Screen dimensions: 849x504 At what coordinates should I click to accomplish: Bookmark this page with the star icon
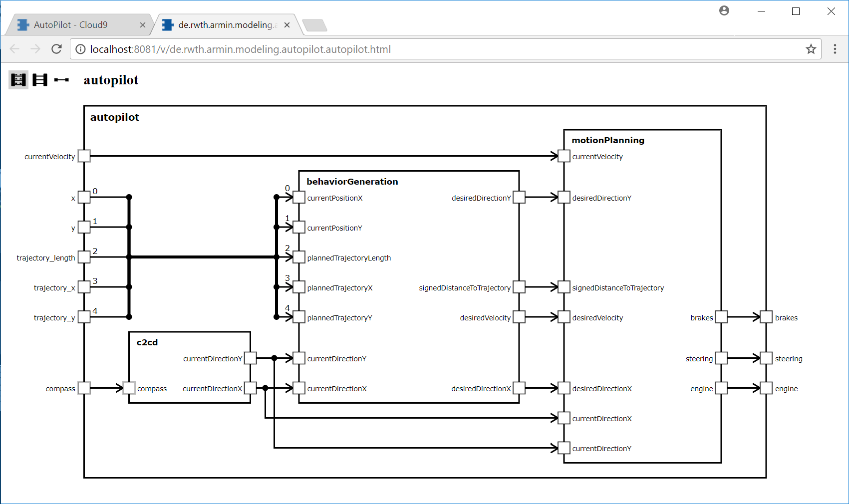coord(811,49)
